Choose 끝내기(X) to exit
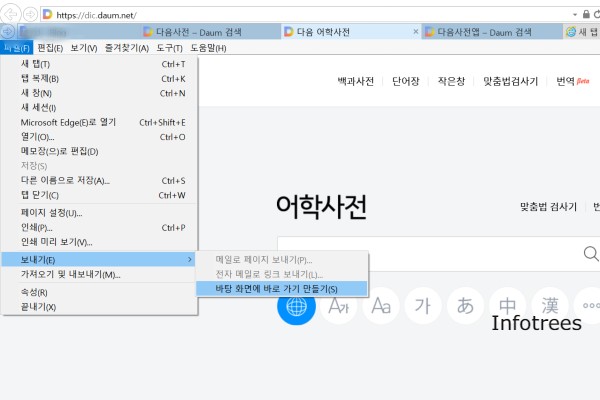The image size is (600, 400). (99, 307)
